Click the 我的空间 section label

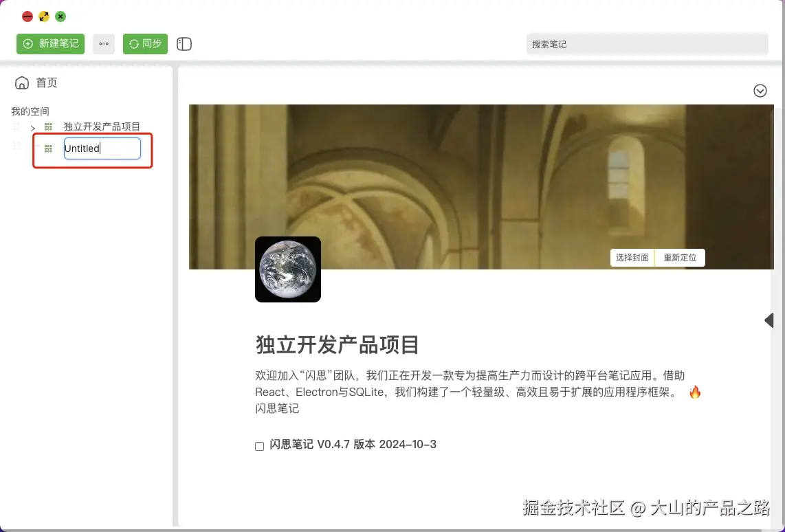pyautogui.click(x=30, y=111)
